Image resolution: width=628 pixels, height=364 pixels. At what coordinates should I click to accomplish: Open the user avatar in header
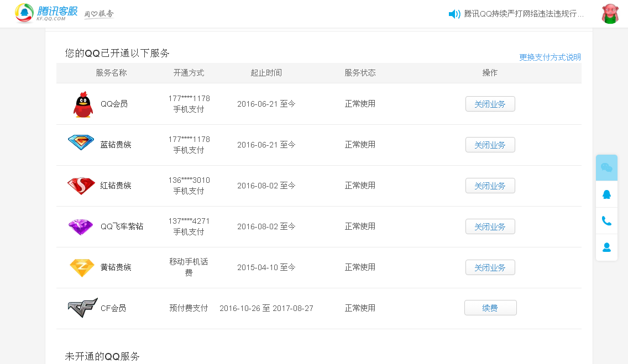pos(610,14)
